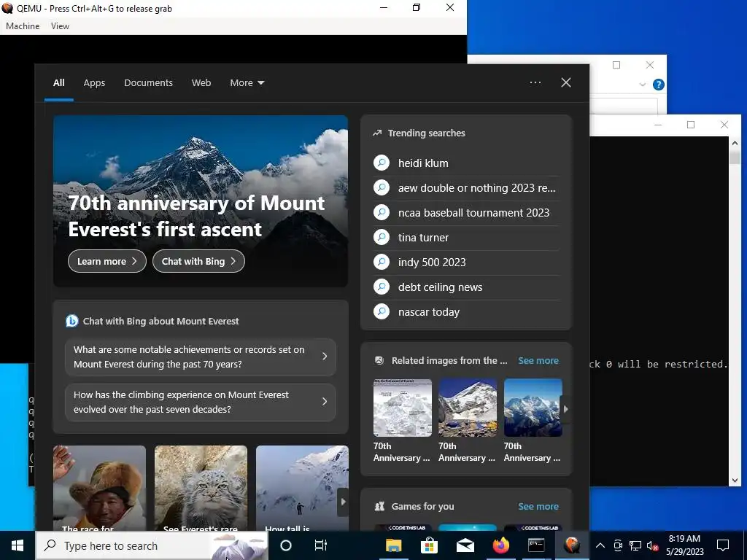Open the Action Center notifications icon
Screen dimensions: 747x560
click(723, 545)
